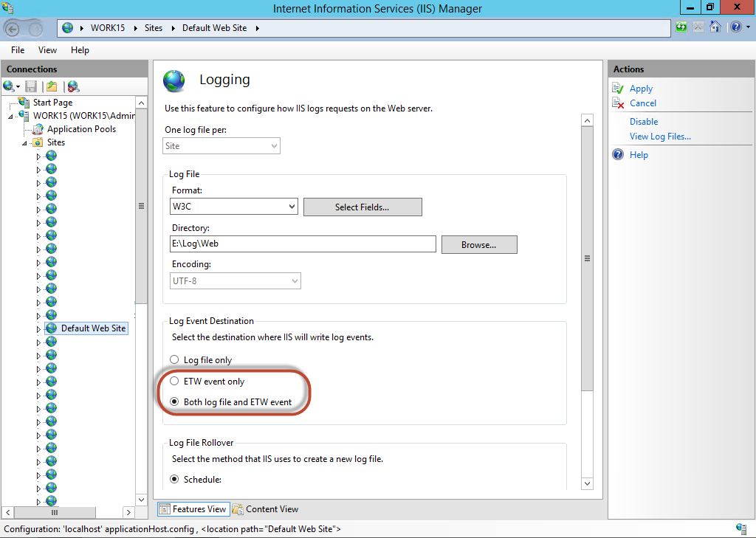The width and height of the screenshot is (756, 538).
Task: Click Create New Connection icon in Connections toolbar
Action: pyautogui.click(x=9, y=86)
